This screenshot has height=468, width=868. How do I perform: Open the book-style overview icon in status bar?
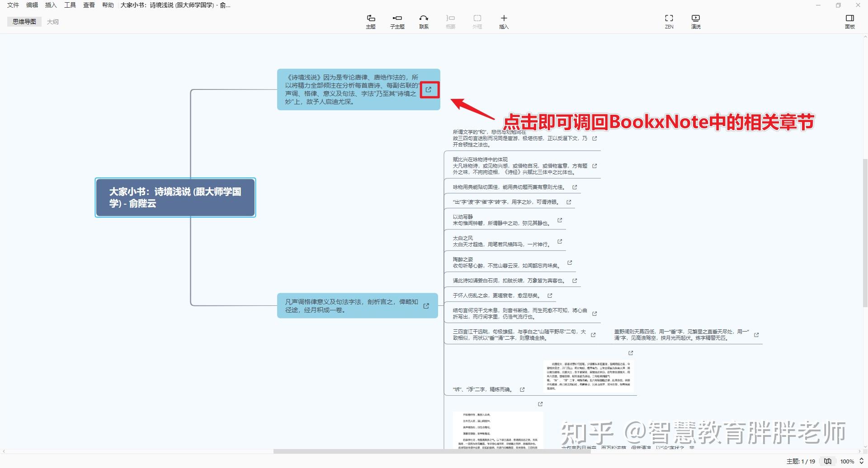click(827, 461)
